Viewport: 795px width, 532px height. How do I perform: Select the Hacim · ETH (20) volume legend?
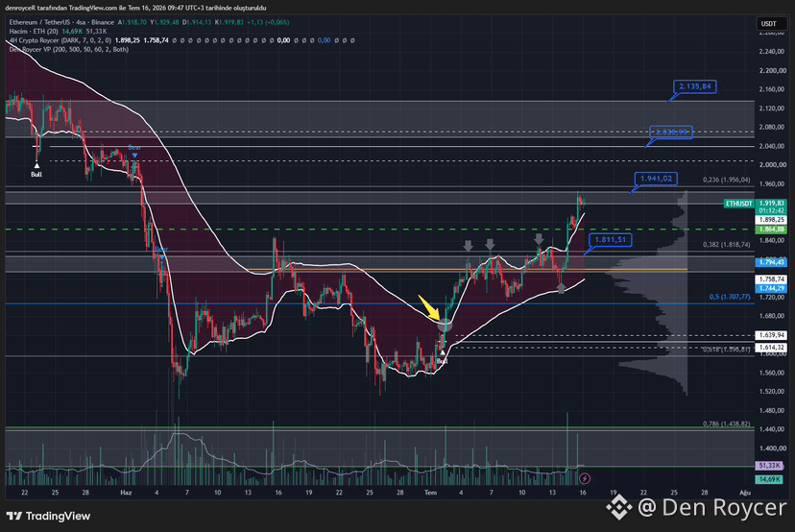[x=34, y=32]
